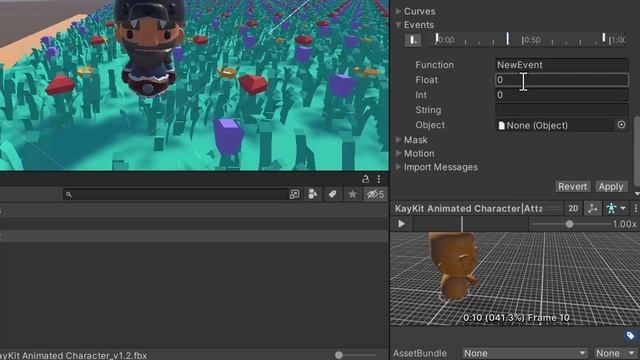This screenshot has height=360, width=640.
Task: Expand the Mask section
Action: point(398,140)
